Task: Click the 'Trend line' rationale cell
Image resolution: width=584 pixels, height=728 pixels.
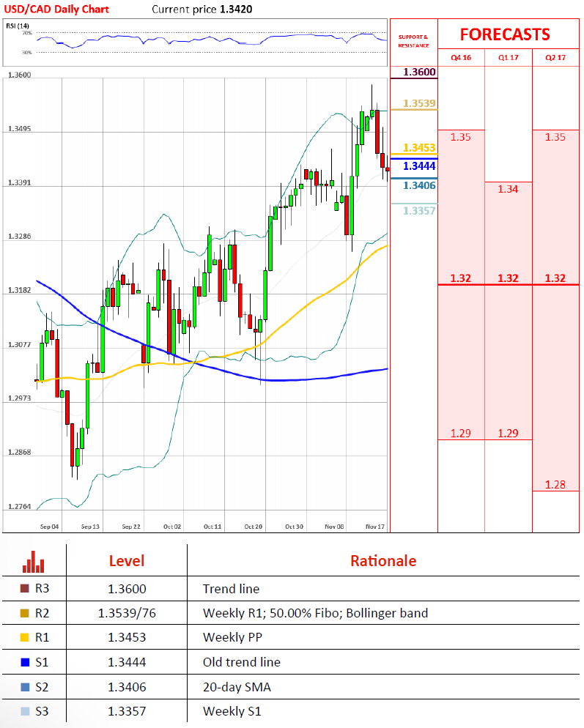Action: coord(231,589)
